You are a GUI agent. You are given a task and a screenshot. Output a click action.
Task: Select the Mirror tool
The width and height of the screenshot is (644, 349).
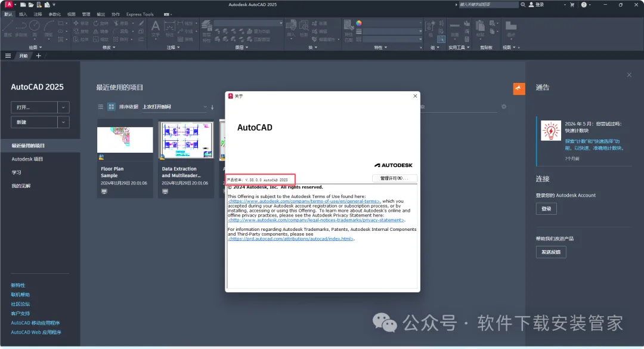tap(101, 31)
